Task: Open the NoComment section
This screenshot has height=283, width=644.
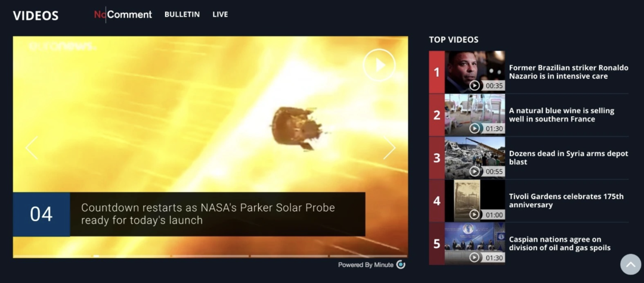Action: coord(123,15)
